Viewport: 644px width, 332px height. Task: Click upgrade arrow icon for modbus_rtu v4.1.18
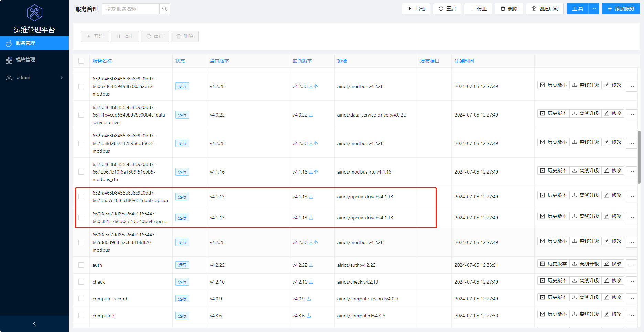[x=316, y=172]
